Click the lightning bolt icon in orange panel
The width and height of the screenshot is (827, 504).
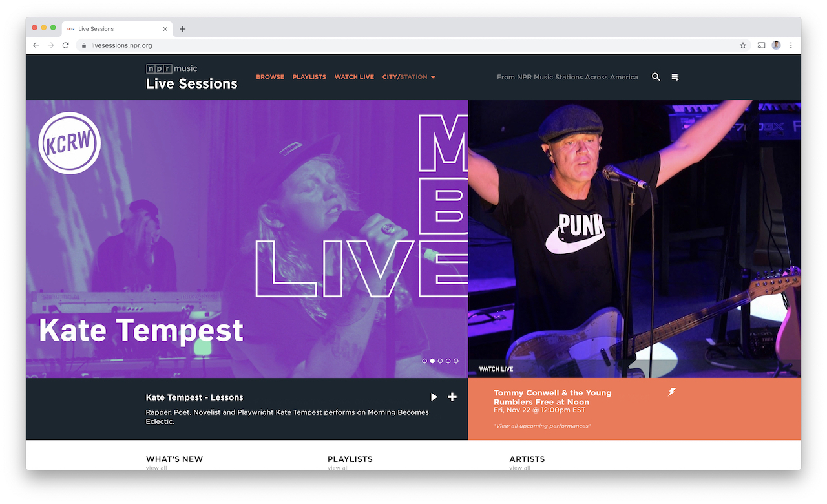click(672, 392)
